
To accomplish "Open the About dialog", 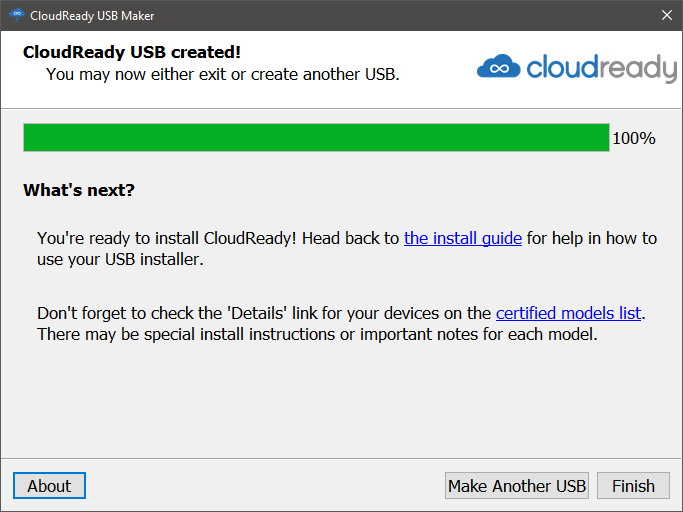I will 49,485.
